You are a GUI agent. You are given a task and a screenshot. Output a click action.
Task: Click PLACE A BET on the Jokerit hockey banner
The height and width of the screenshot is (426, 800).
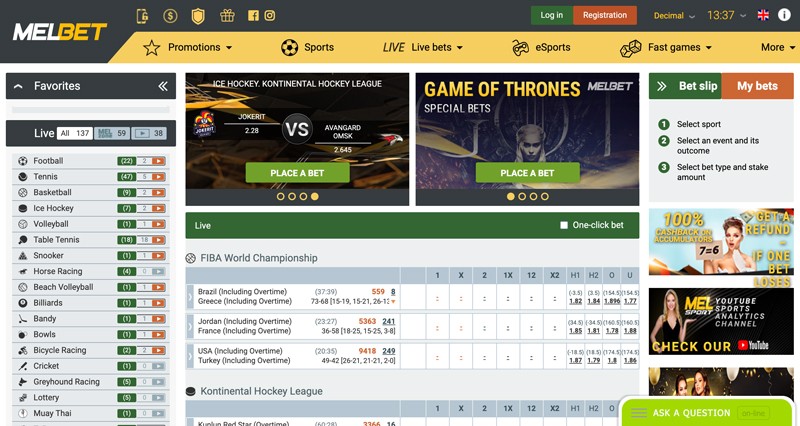coord(297,173)
